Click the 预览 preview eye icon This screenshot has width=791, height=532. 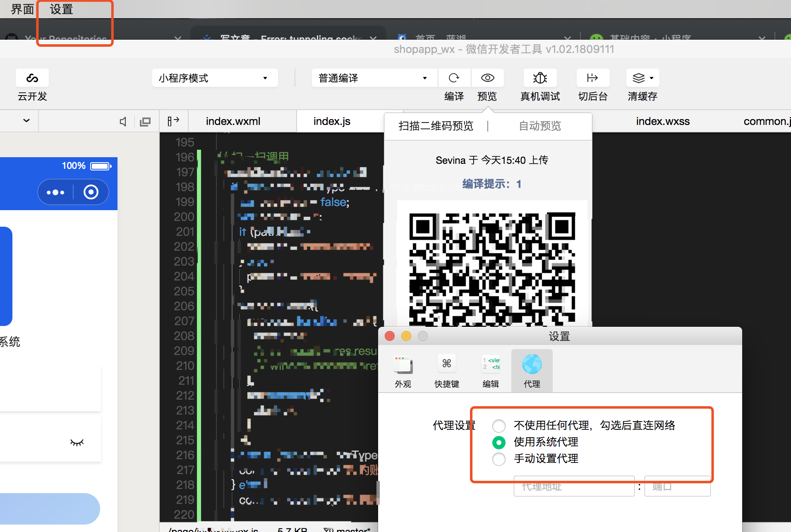click(487, 78)
